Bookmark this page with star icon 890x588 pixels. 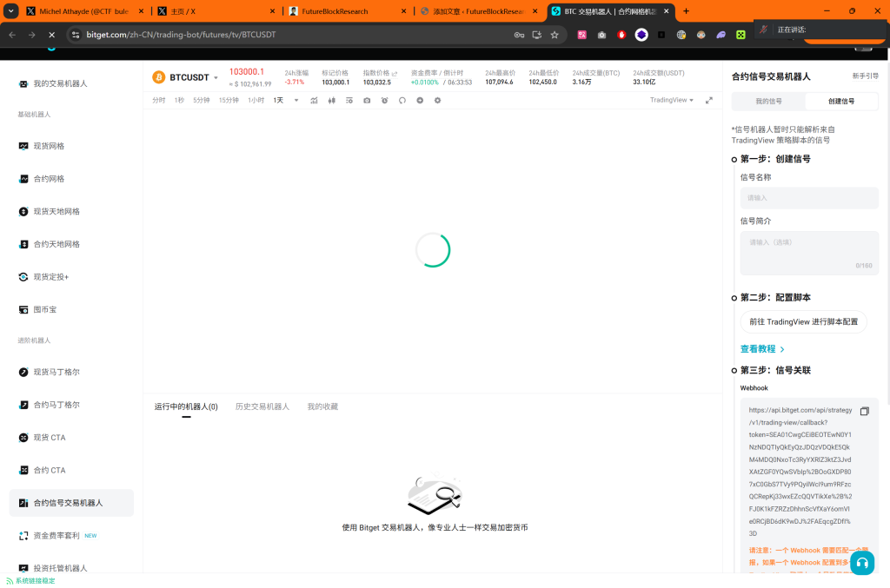coord(555,35)
